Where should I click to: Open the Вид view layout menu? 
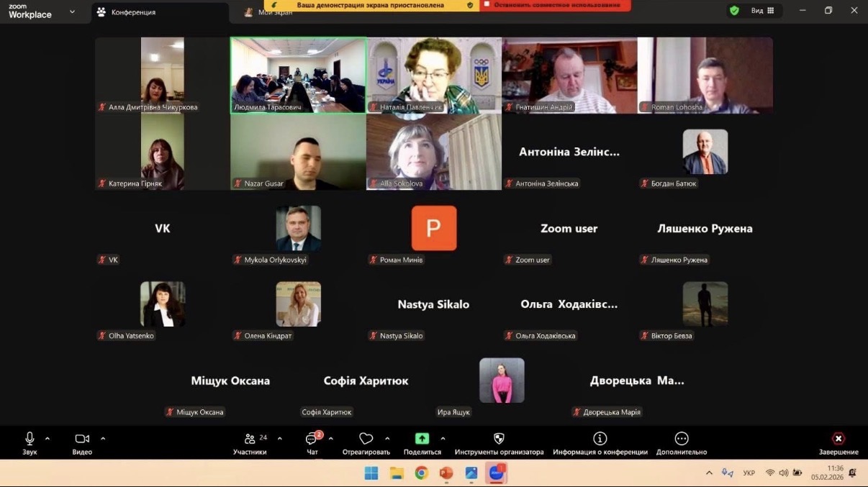[x=762, y=11]
